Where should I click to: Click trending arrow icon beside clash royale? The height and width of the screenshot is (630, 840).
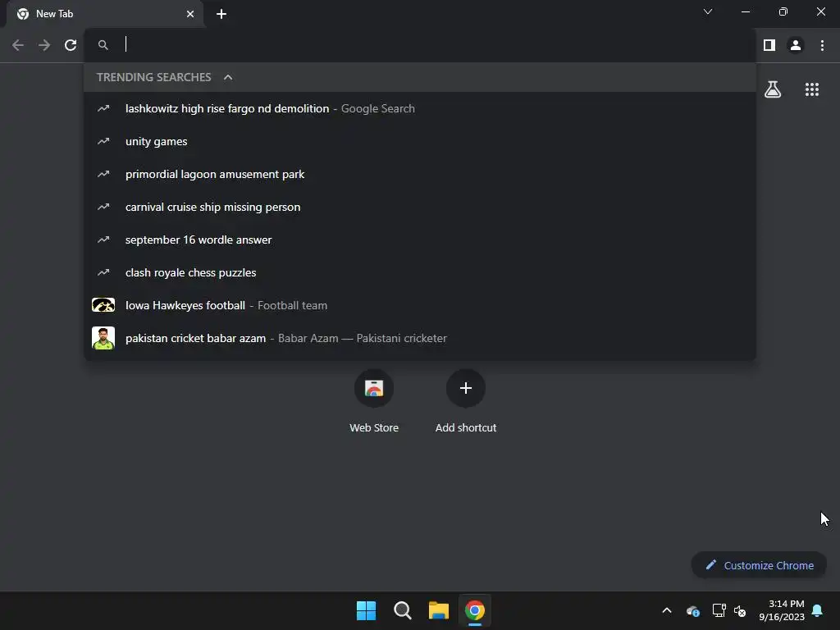click(103, 272)
